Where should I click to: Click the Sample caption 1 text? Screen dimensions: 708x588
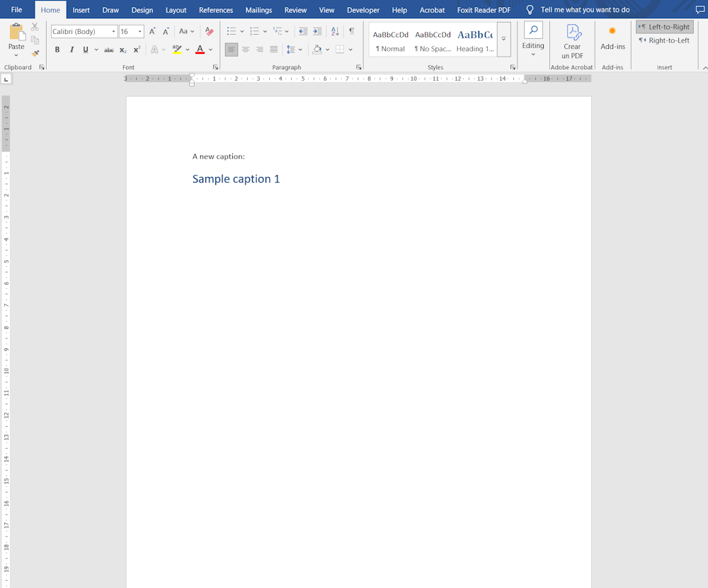pyautogui.click(x=236, y=179)
